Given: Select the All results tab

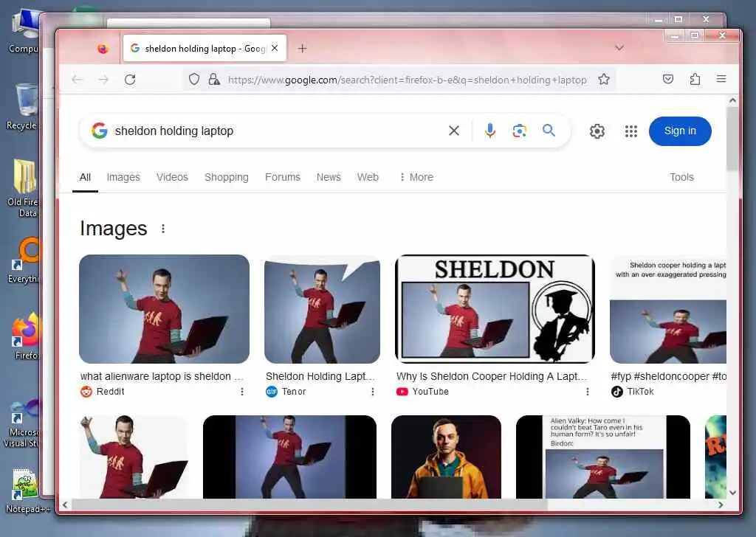Looking at the screenshot, I should tap(86, 177).
